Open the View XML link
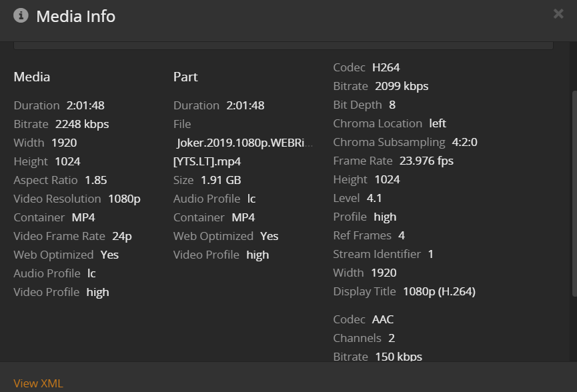The width and height of the screenshot is (577, 392). tap(38, 383)
